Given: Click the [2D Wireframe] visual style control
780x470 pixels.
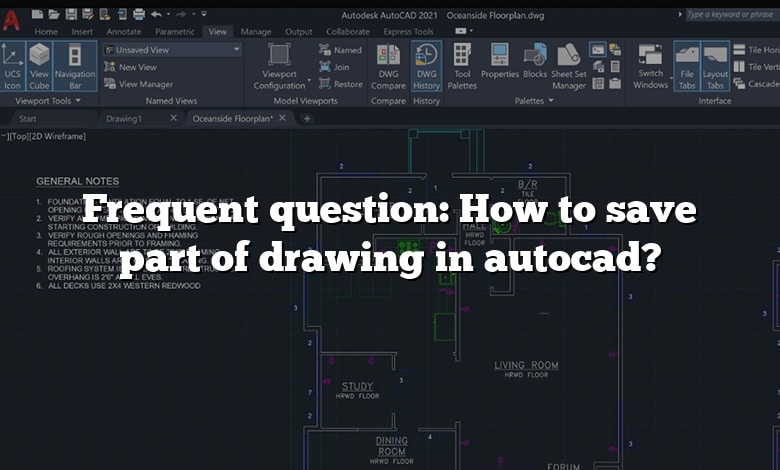Looking at the screenshot, I should (57, 136).
